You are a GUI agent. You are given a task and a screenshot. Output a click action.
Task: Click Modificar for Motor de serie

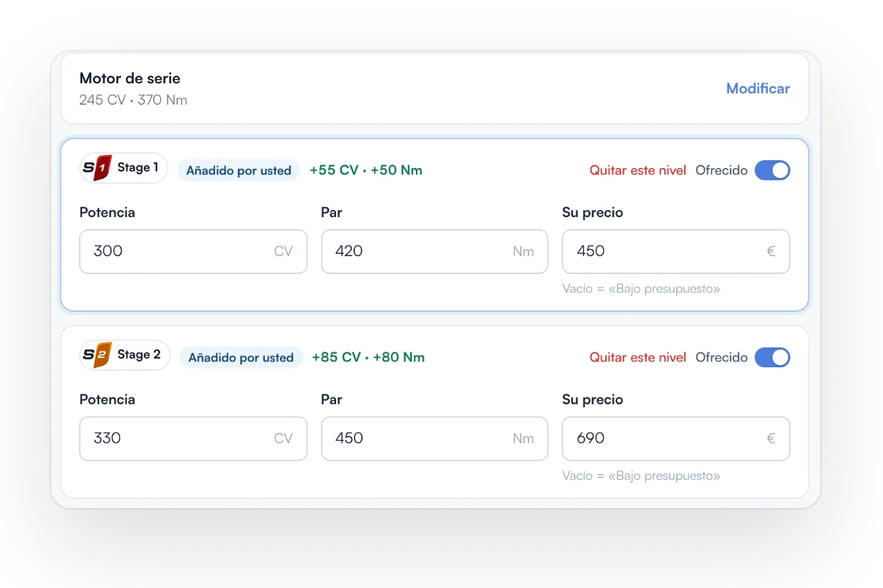[x=758, y=89]
